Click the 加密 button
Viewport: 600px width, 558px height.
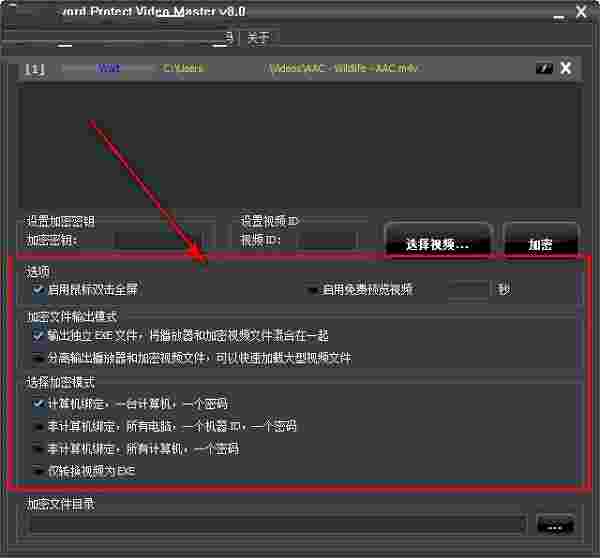540,242
